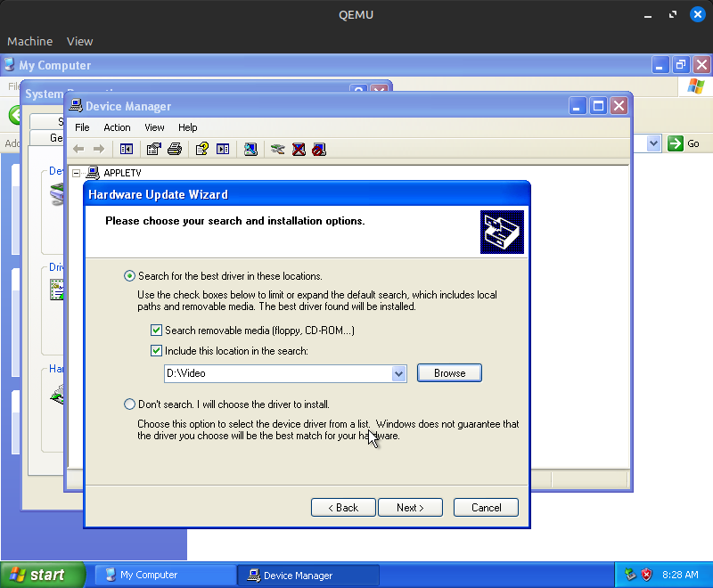Click into the D:\Video path field
This screenshot has width=713, height=588.
click(x=278, y=373)
